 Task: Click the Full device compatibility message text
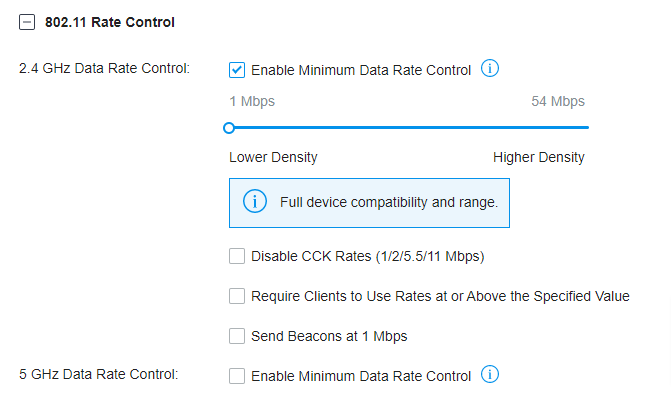[389, 202]
